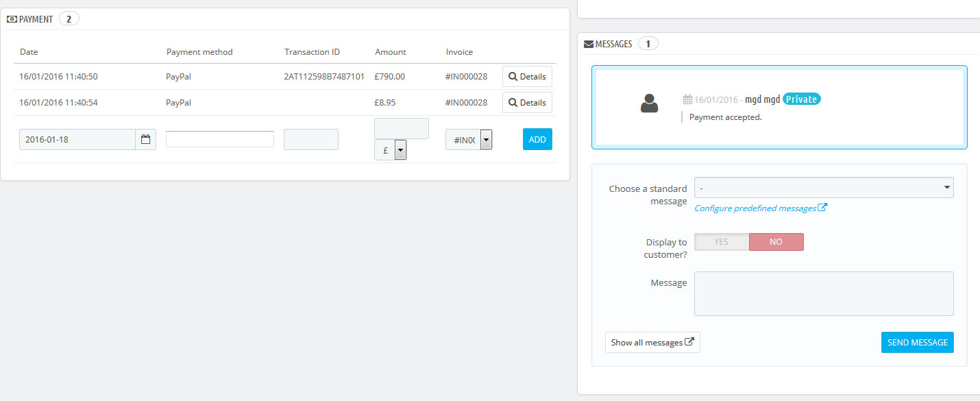
Task: Click the Private label badge
Action: (802, 99)
